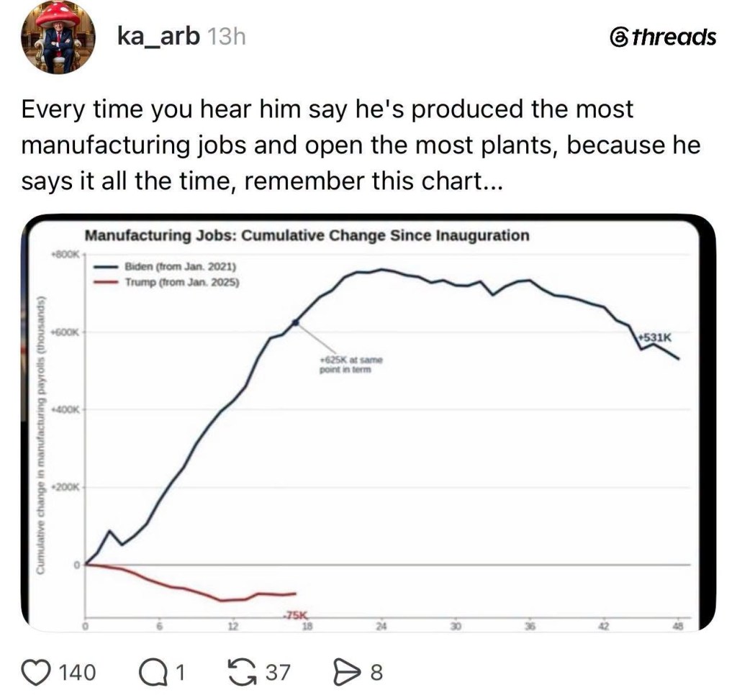The height and width of the screenshot is (700, 737).
Task: Click the +531K end label on chart
Action: tap(655, 337)
